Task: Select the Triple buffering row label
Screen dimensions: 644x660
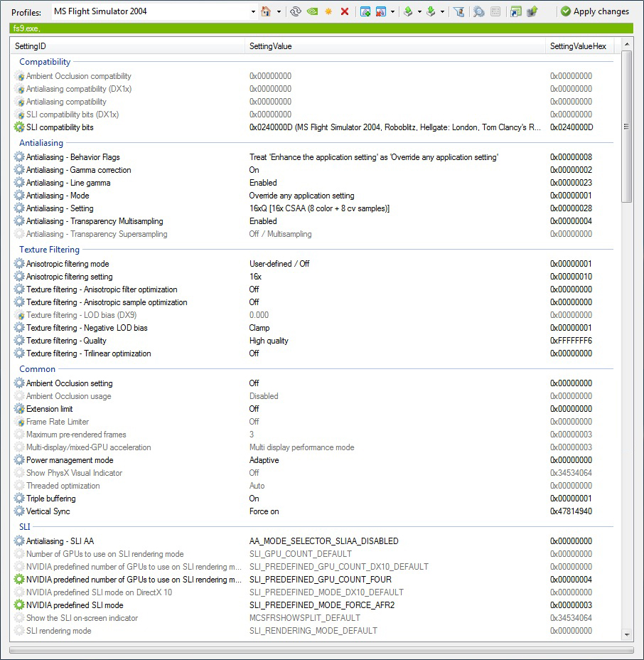Action: [x=51, y=499]
